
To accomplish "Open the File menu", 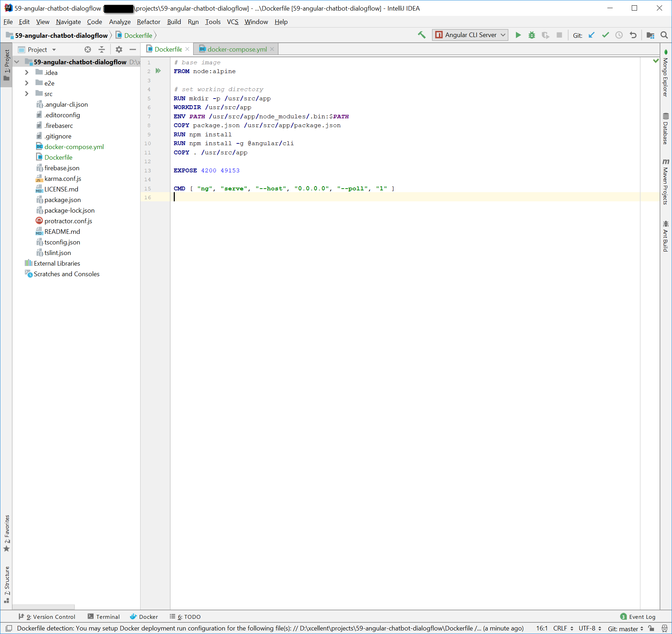I will coord(8,22).
